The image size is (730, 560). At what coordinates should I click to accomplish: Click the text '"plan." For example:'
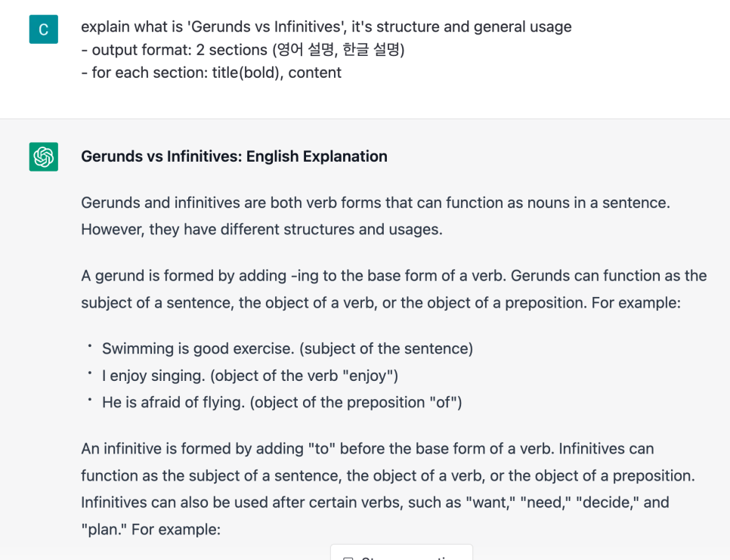click(151, 529)
